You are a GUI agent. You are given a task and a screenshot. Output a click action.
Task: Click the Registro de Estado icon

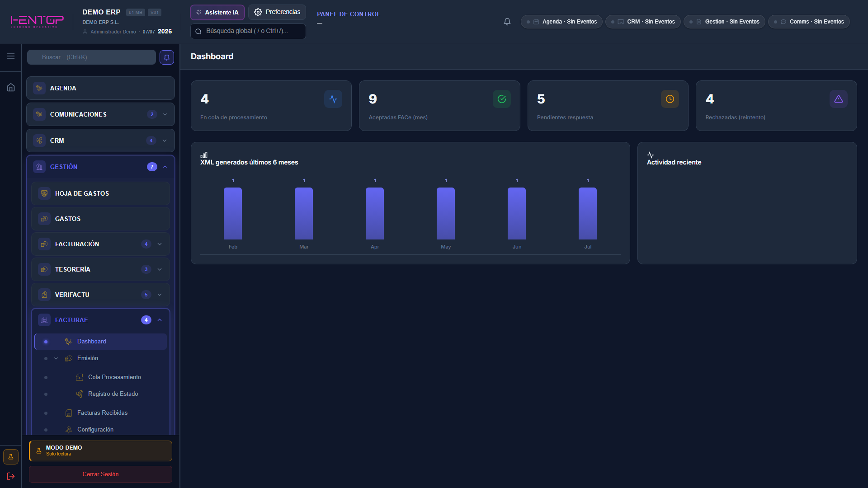(x=80, y=394)
